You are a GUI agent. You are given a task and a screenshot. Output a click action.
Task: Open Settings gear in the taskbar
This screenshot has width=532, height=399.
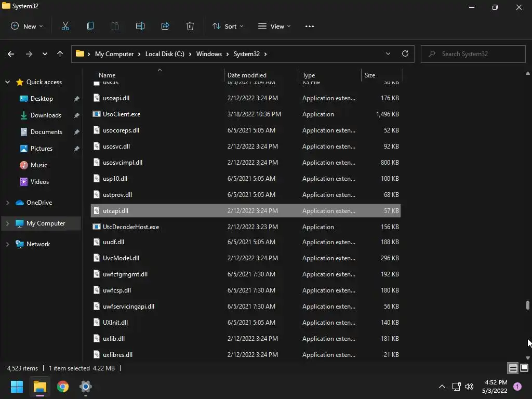click(86, 387)
